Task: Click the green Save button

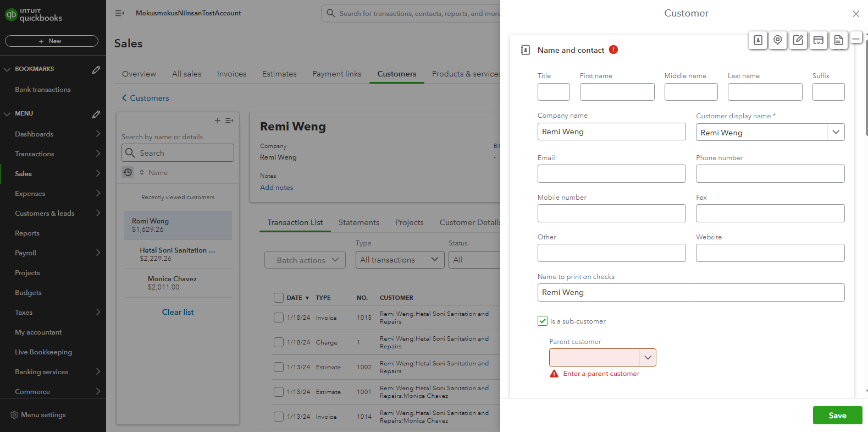Action: point(837,415)
